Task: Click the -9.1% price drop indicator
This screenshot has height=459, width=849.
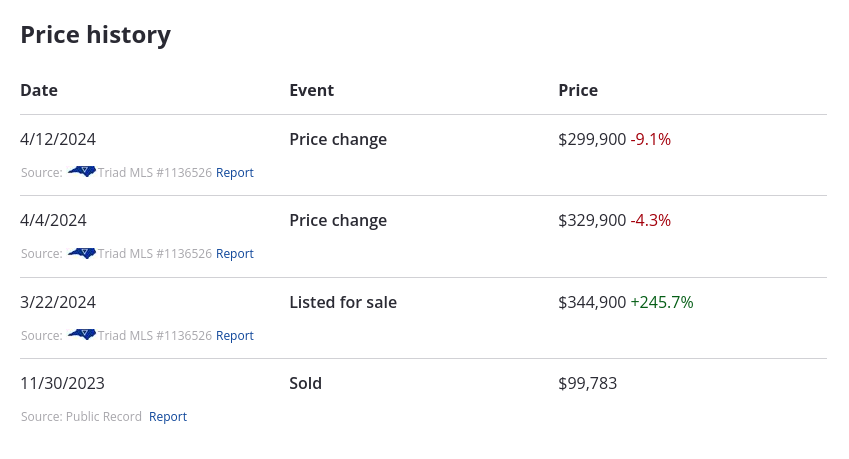Action: click(x=651, y=140)
